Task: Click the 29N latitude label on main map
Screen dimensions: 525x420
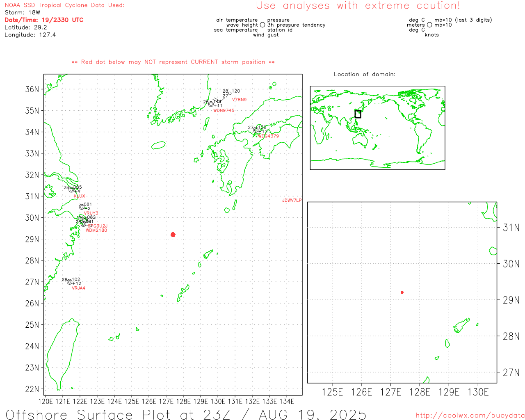Action: (32, 239)
